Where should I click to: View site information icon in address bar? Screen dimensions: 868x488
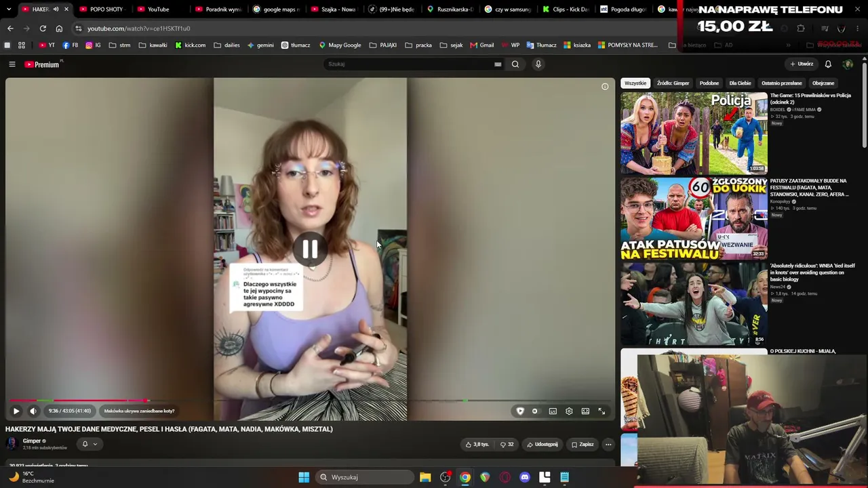79,28
